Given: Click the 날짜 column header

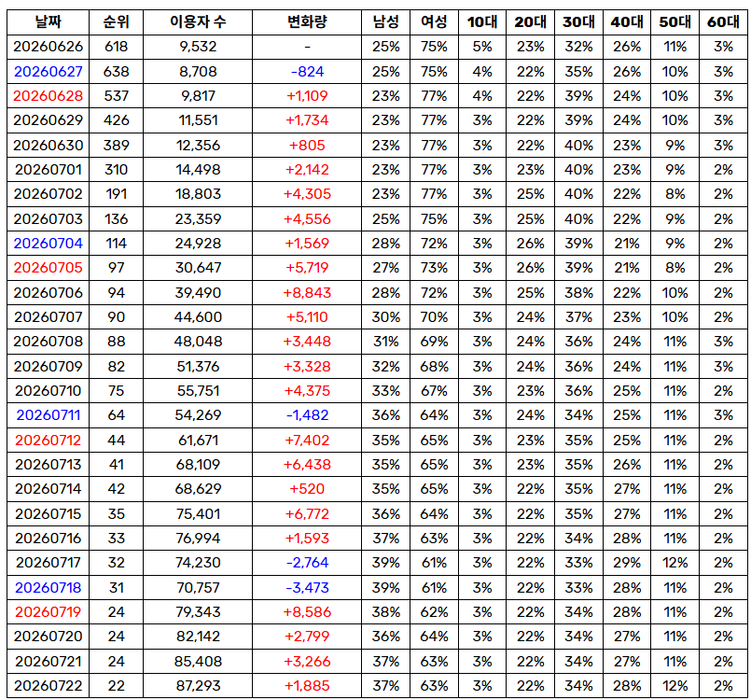Looking at the screenshot, I should [48, 22].
